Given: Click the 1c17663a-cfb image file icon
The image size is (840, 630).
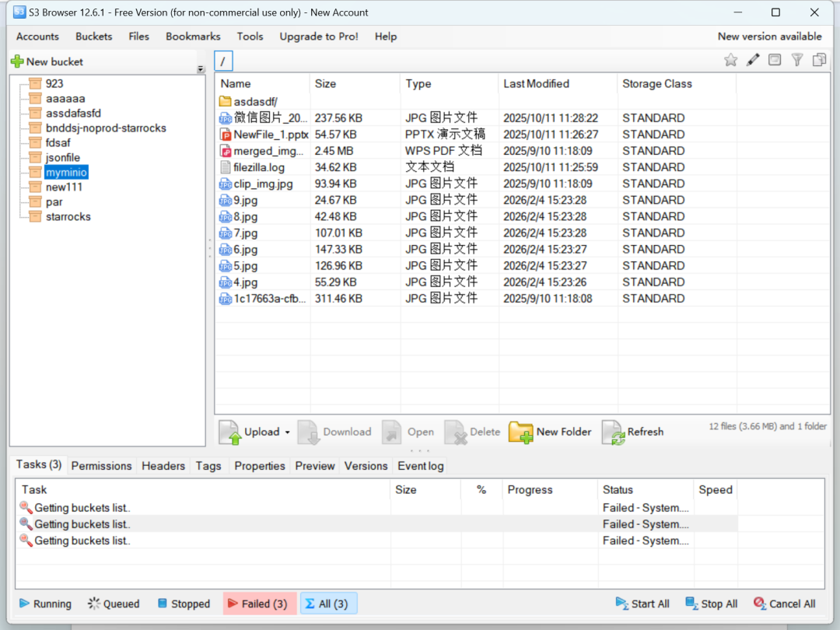Looking at the screenshot, I should (226, 299).
